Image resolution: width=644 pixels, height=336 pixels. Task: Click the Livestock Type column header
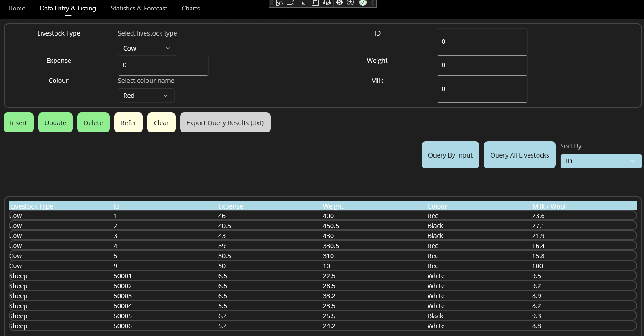pos(32,206)
